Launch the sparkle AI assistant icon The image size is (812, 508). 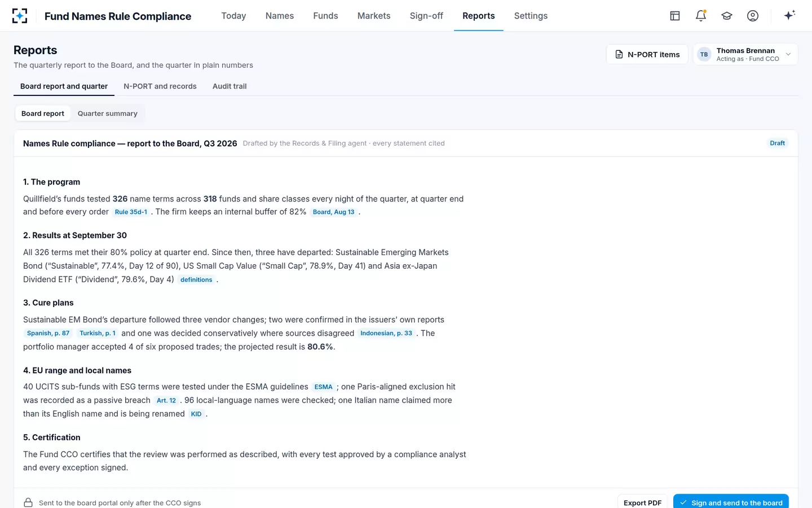(789, 15)
